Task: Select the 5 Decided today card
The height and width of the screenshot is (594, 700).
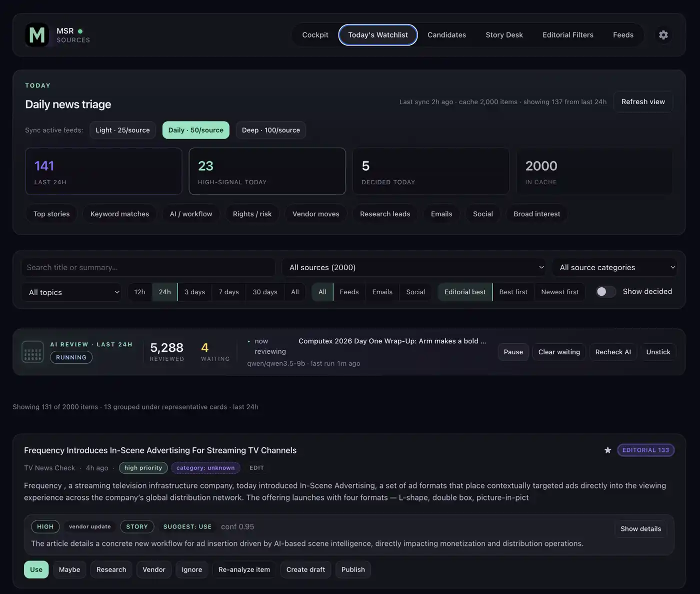Action: 430,171
